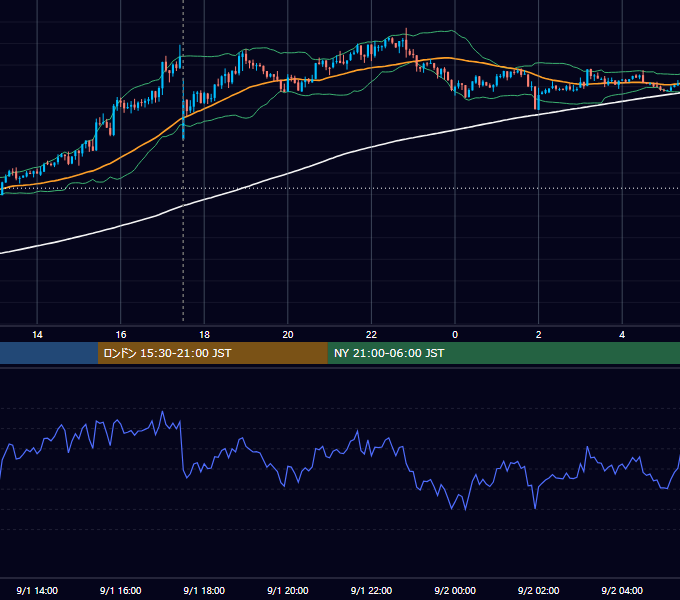
Task: Click the 9/2 04:00 label on indicator axis
Action: pos(622,591)
